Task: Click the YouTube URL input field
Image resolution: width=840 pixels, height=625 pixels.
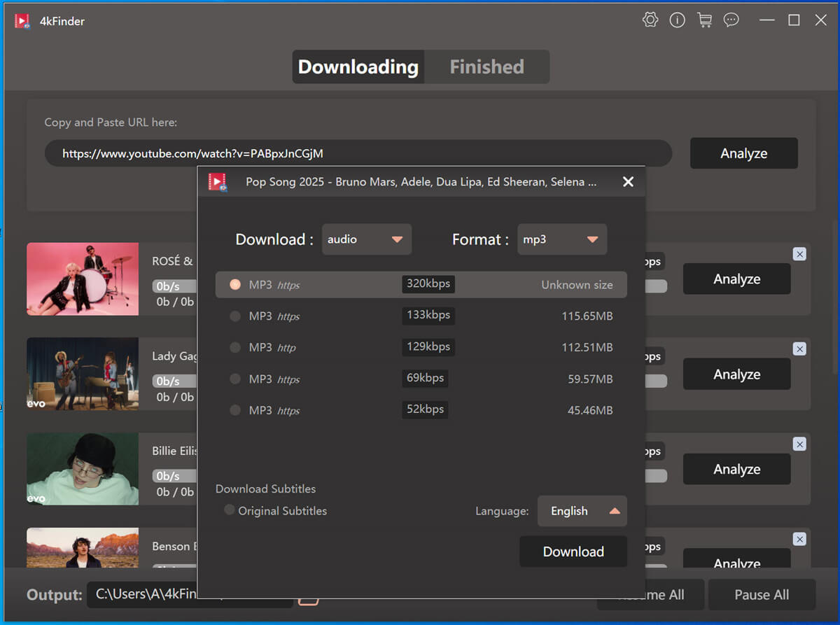Action: pos(357,153)
